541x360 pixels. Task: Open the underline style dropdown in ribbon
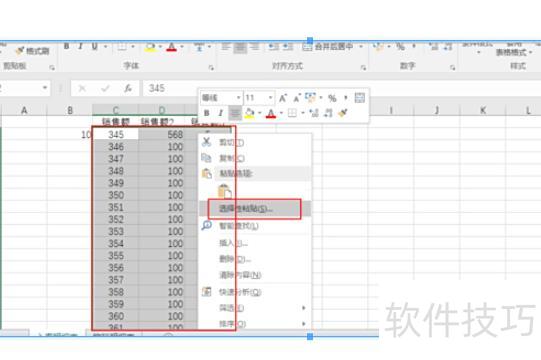106,46
